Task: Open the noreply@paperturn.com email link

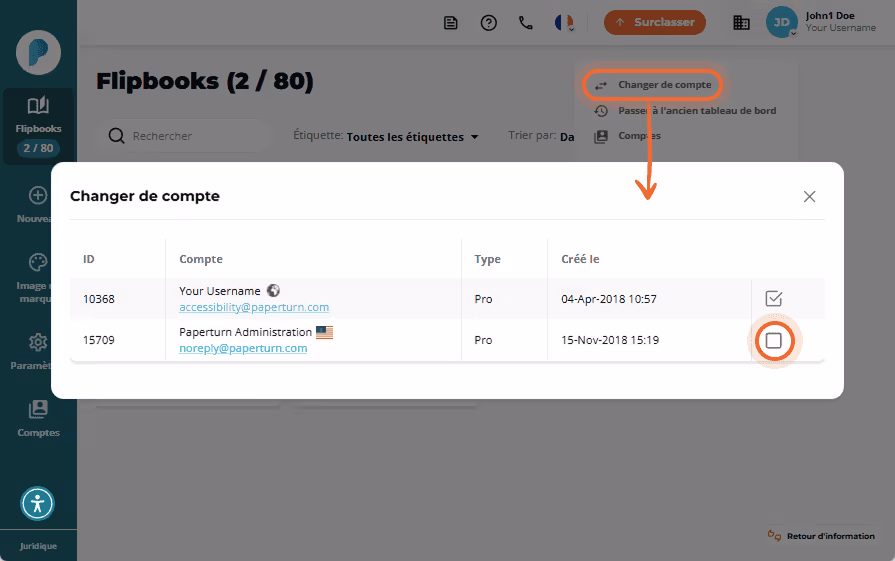Action: (x=243, y=348)
